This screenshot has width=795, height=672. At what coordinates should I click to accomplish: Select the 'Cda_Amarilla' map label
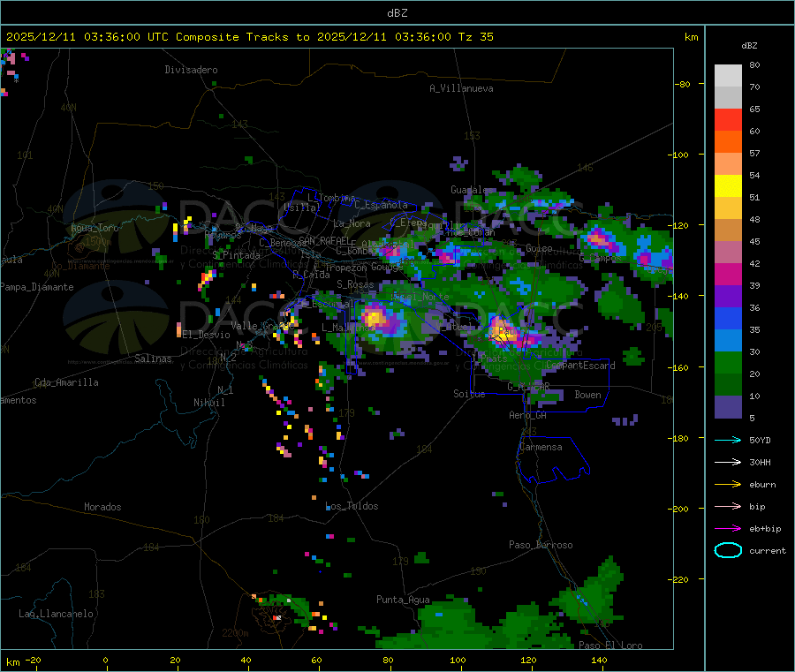[66, 382]
